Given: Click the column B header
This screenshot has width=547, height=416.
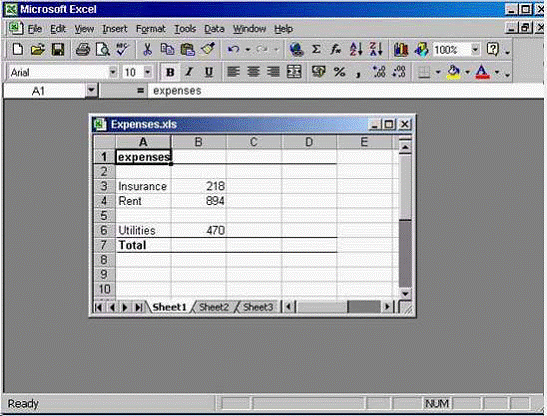Looking at the screenshot, I should pyautogui.click(x=198, y=142).
